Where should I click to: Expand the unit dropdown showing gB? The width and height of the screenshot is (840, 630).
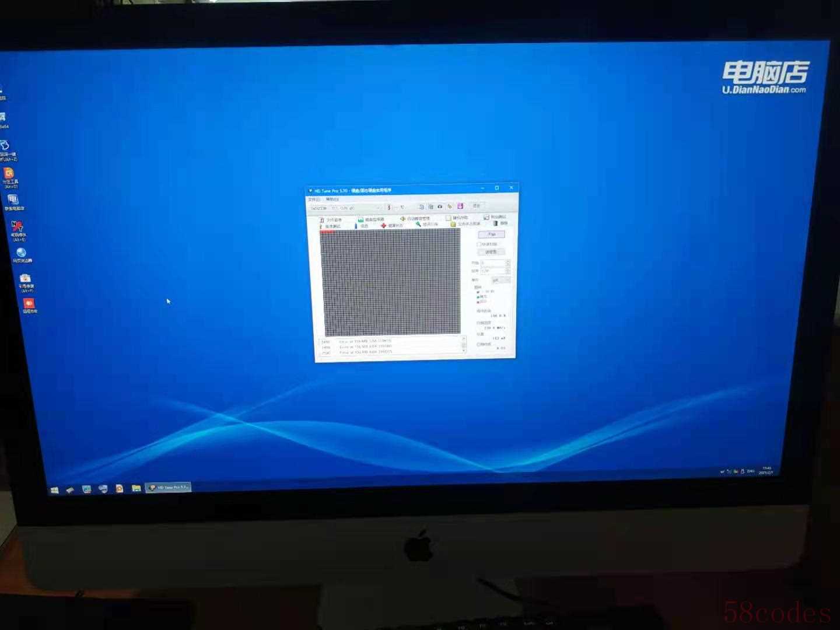[501, 281]
